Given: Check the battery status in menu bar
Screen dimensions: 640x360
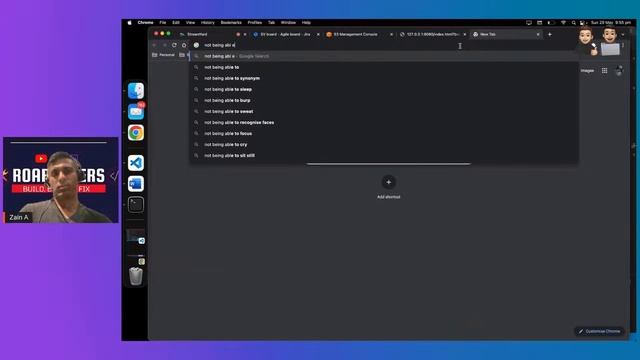Looking at the screenshot, I should coord(551,23).
